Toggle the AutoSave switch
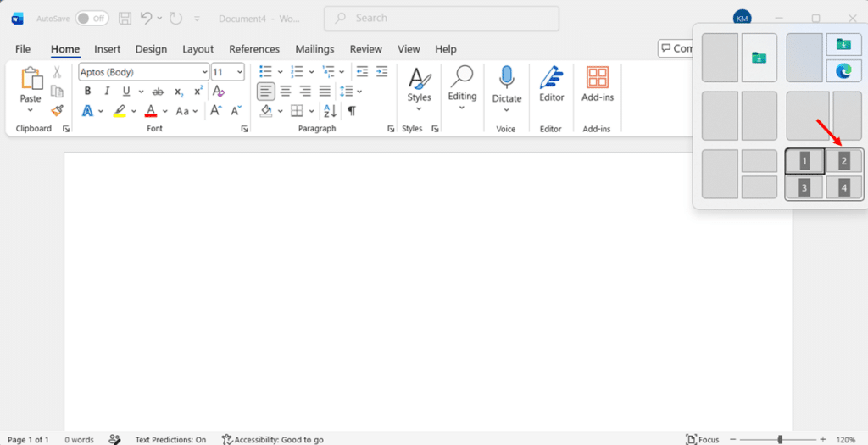 (92, 19)
